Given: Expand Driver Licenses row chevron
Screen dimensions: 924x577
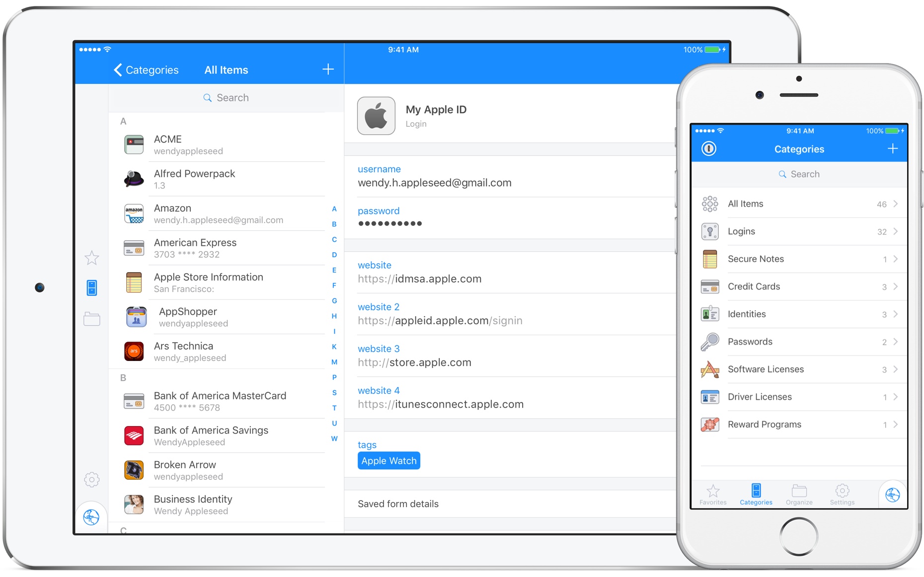Looking at the screenshot, I should click(x=896, y=397).
